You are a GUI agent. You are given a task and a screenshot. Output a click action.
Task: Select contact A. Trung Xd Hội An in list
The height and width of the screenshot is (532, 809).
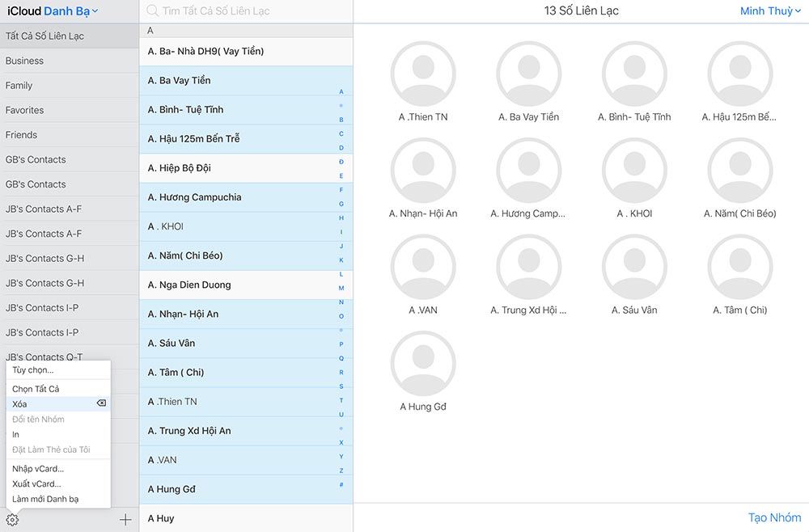pyautogui.click(x=246, y=431)
